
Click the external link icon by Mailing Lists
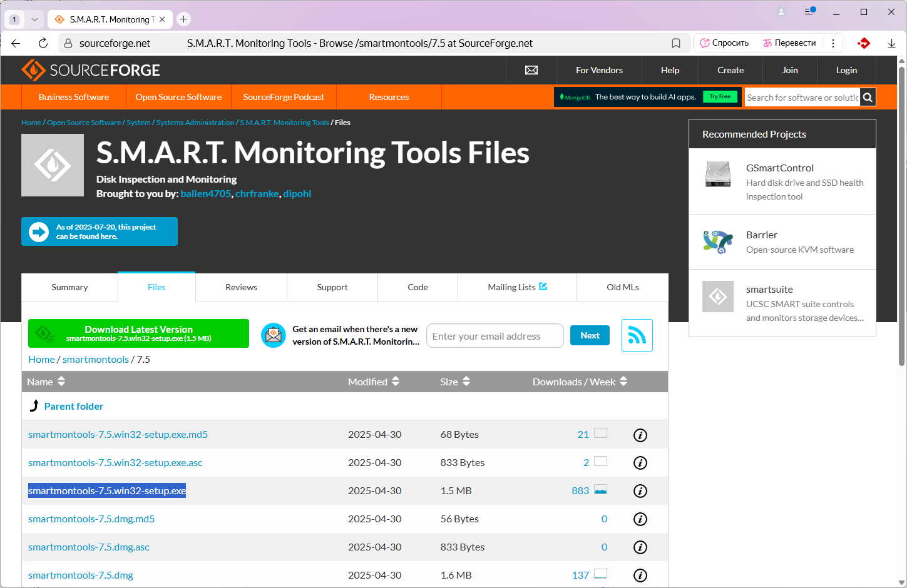click(x=543, y=286)
